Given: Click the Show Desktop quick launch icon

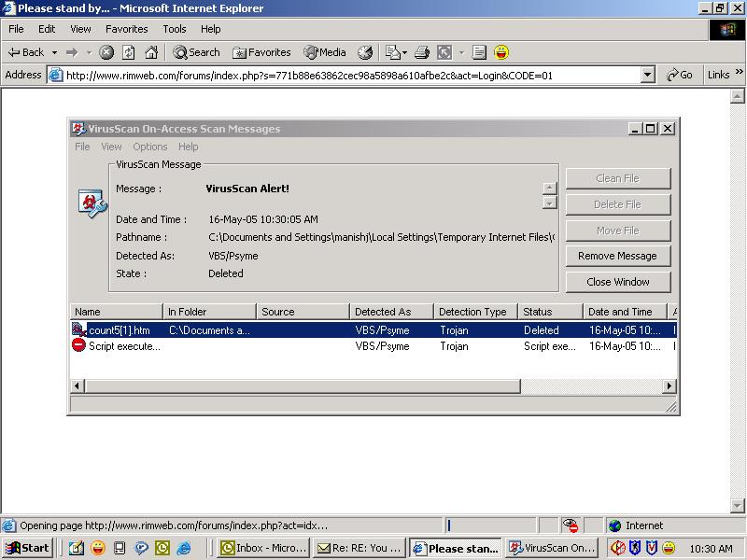Looking at the screenshot, I should 77,548.
